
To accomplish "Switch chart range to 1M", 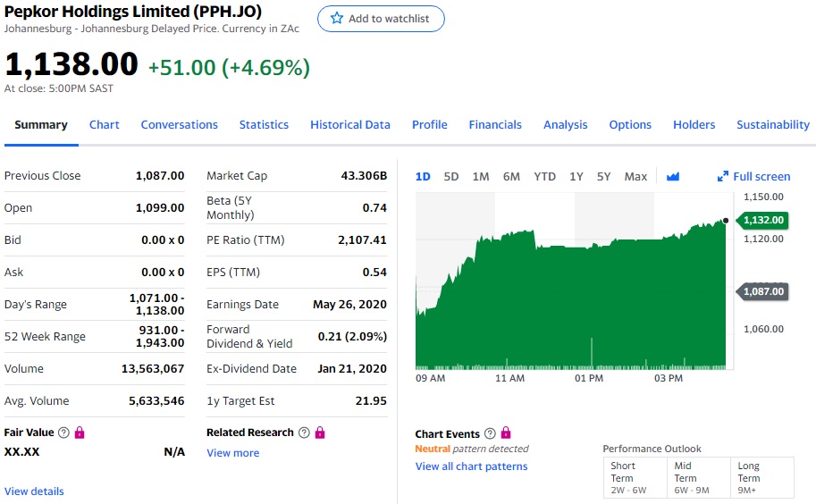I will tap(481, 176).
